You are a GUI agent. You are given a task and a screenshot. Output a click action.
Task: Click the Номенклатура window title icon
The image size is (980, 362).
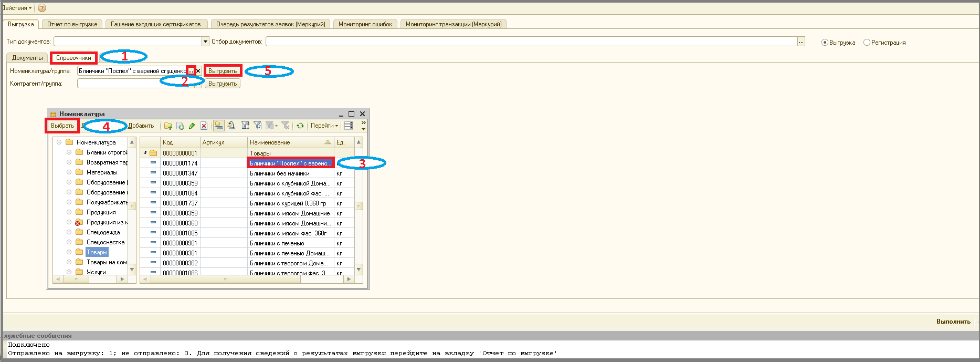click(x=53, y=114)
